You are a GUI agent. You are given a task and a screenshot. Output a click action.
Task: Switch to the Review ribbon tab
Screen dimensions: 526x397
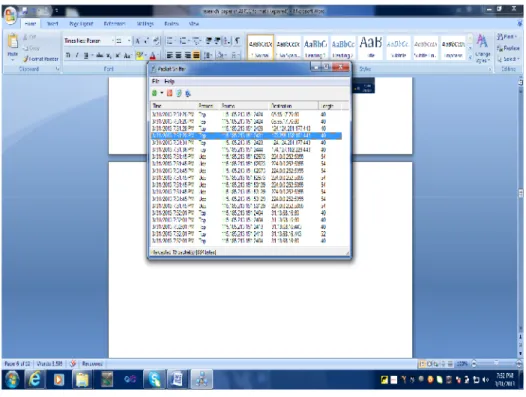click(x=171, y=24)
